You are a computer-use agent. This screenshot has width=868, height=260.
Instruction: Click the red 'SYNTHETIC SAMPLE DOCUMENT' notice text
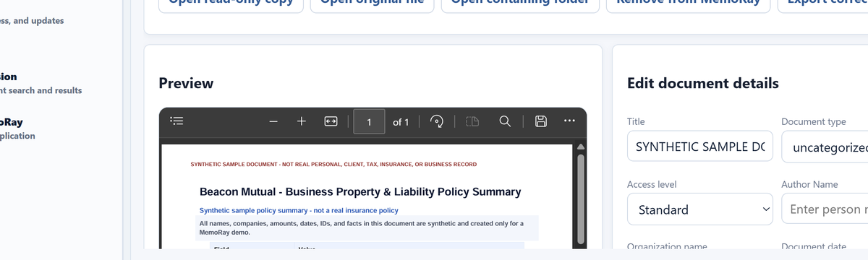333,165
